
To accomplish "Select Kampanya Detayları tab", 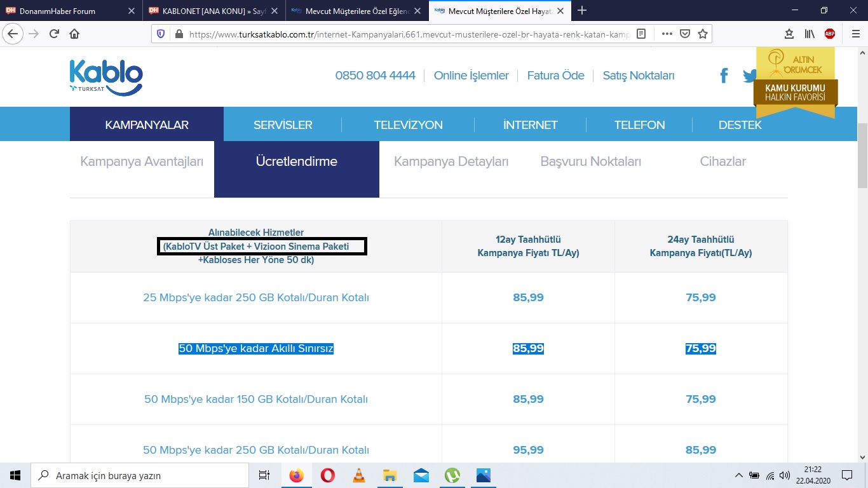I will 451,161.
